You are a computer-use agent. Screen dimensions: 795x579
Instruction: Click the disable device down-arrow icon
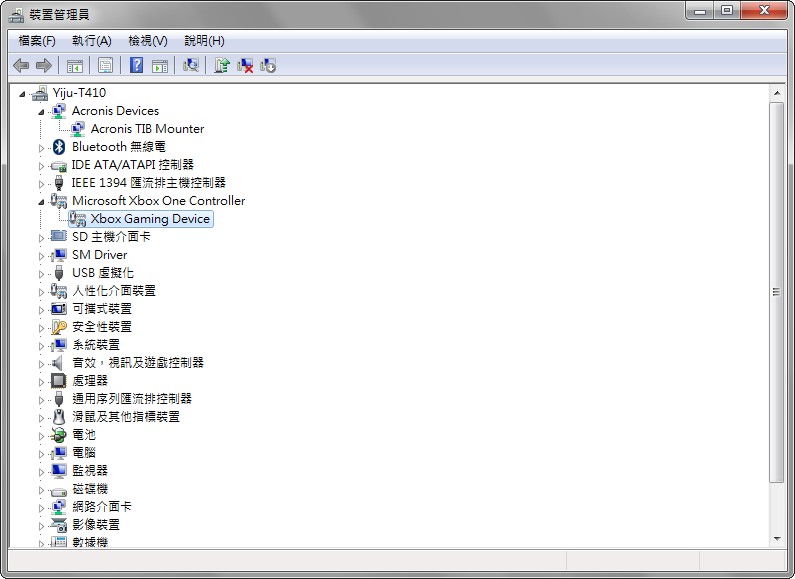(x=268, y=66)
